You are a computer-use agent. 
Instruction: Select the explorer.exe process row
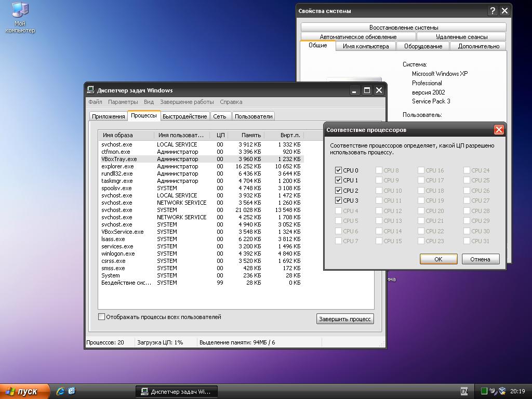pyautogui.click(x=118, y=166)
